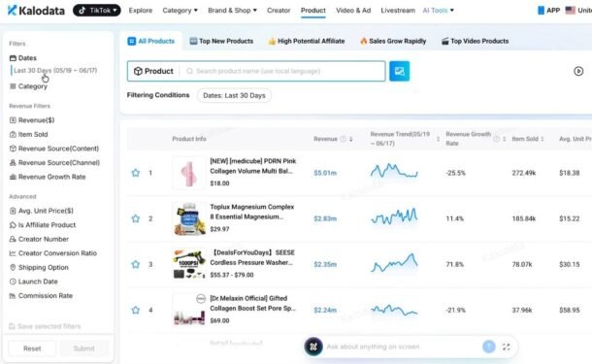This screenshot has height=364, width=592.
Task: Open SEESE Cordless Pressure Washer image
Action: coord(189,264)
